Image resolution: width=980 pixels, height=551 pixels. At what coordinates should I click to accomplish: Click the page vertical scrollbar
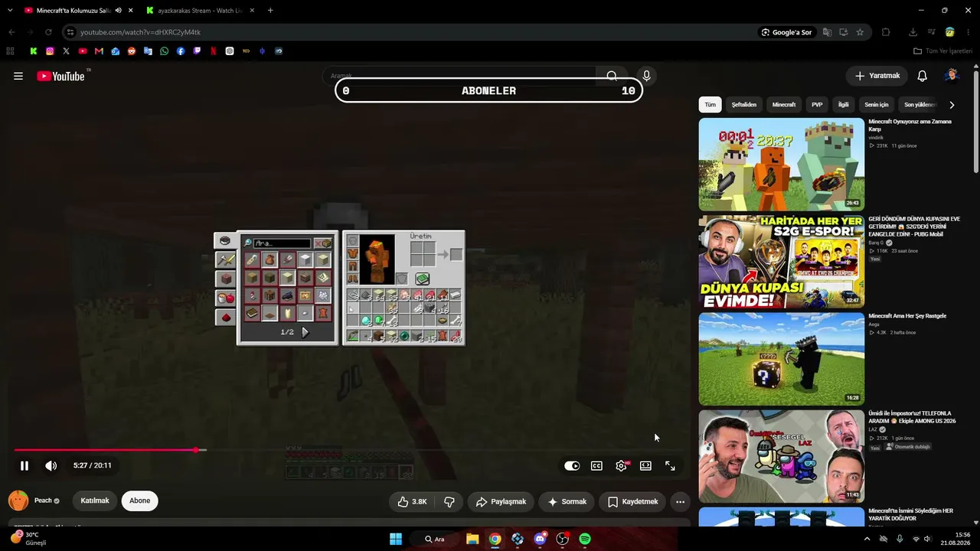click(x=975, y=122)
